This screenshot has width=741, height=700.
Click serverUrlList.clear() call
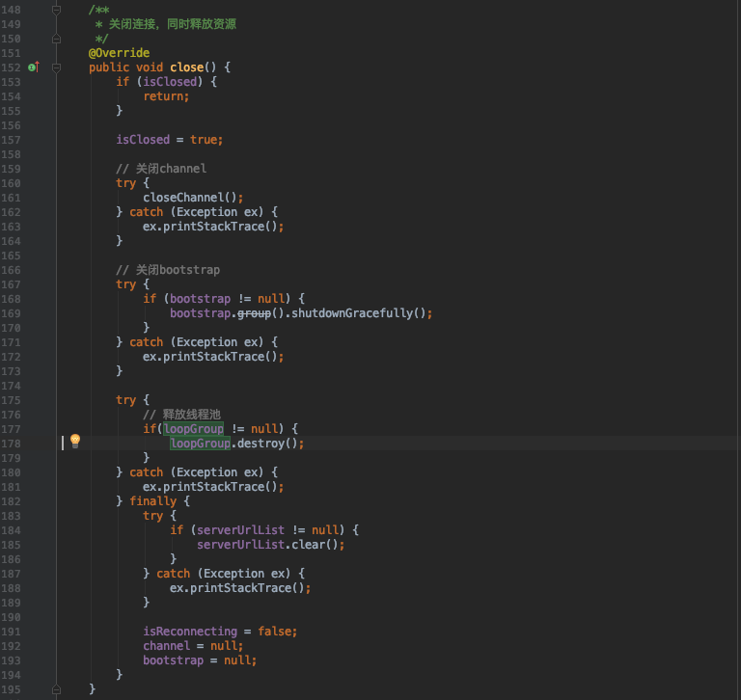(x=267, y=545)
